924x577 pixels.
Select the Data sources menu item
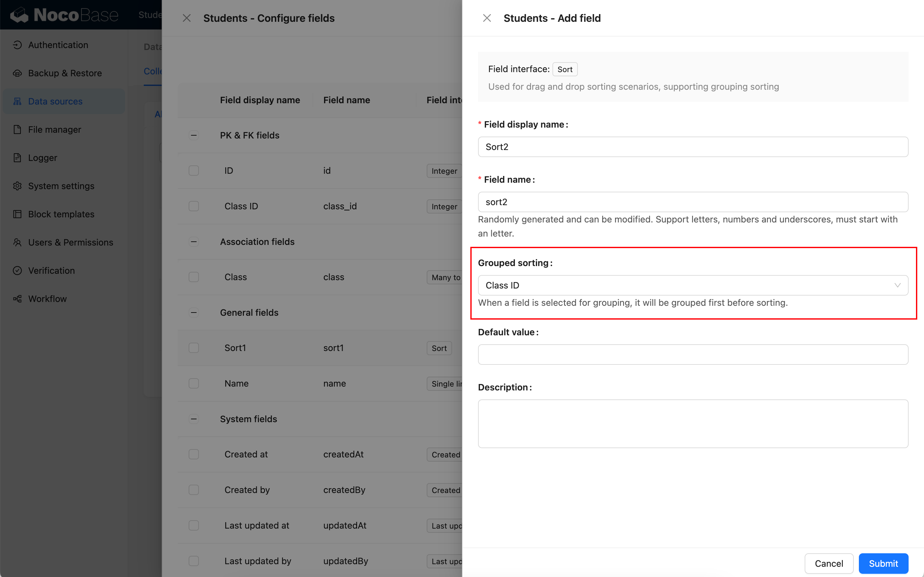coord(56,102)
